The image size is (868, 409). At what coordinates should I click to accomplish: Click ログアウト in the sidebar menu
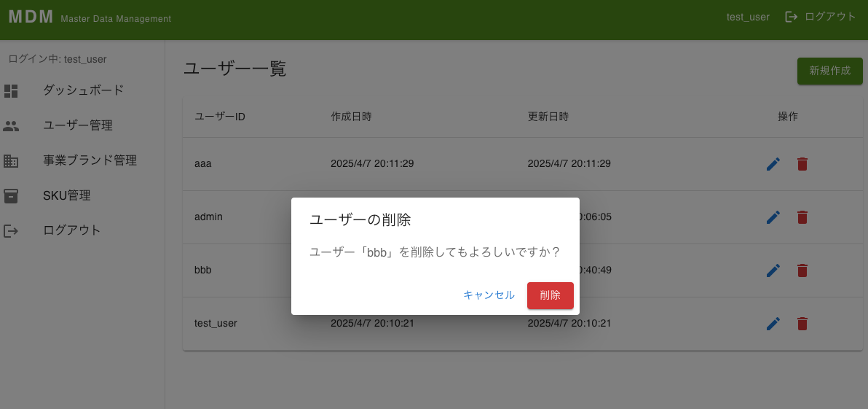72,230
